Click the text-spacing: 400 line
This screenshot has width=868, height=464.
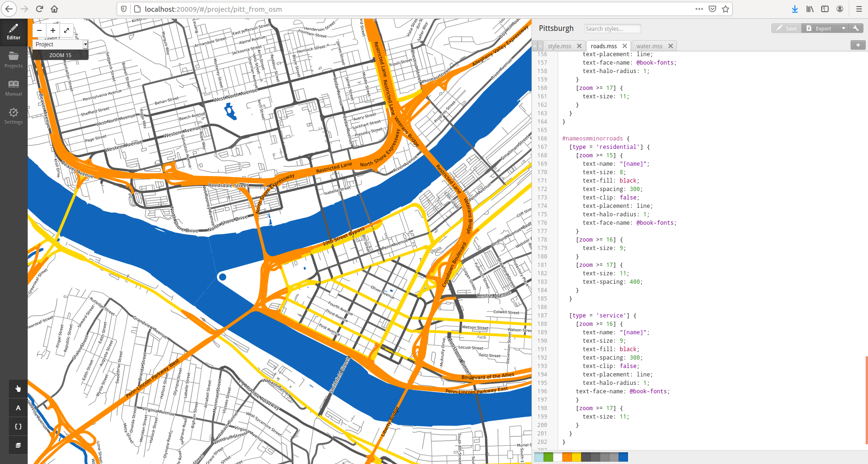click(x=613, y=282)
